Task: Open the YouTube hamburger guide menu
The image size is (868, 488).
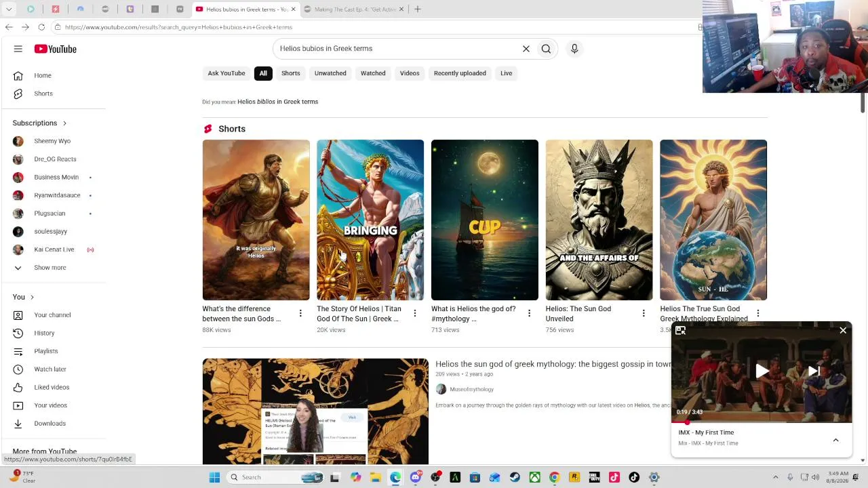Action: tap(18, 49)
